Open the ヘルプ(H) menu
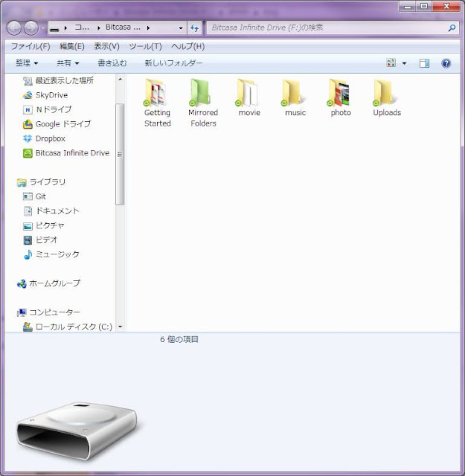This screenshot has height=476, width=465. pos(188,46)
